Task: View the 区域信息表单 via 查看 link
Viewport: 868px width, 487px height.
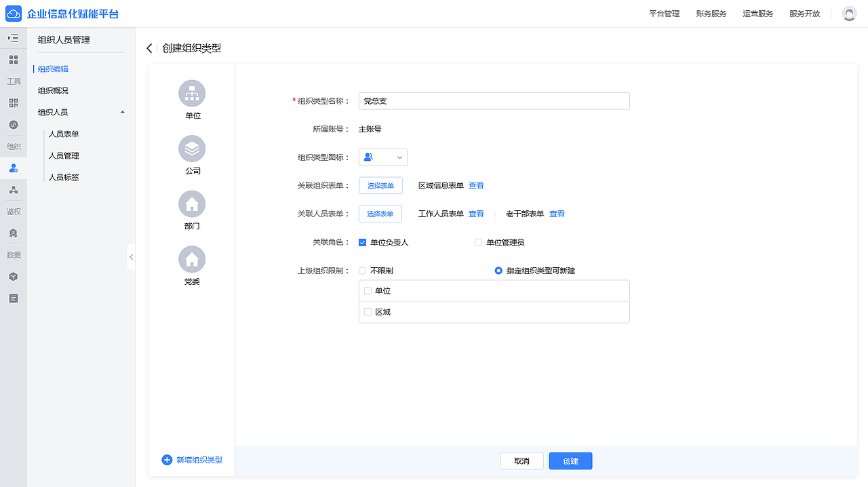Action: pos(476,185)
